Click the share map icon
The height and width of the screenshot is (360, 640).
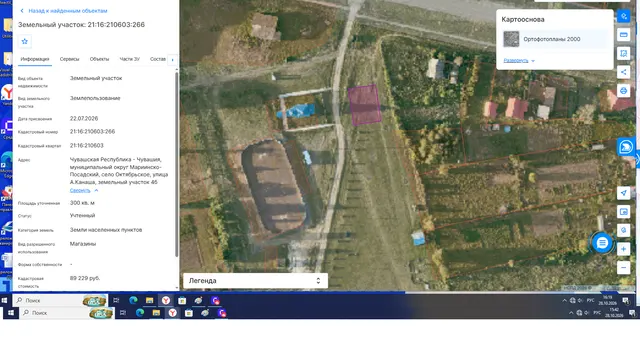[x=623, y=72]
